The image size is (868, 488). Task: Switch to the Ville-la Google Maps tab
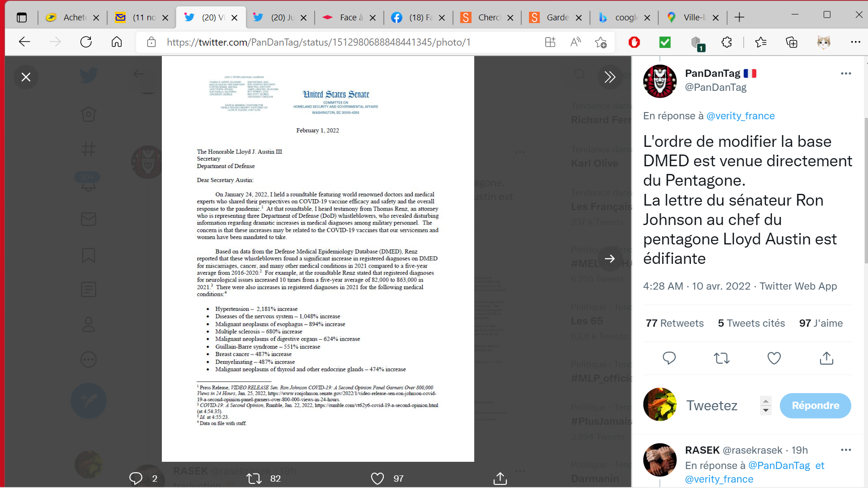coord(693,18)
